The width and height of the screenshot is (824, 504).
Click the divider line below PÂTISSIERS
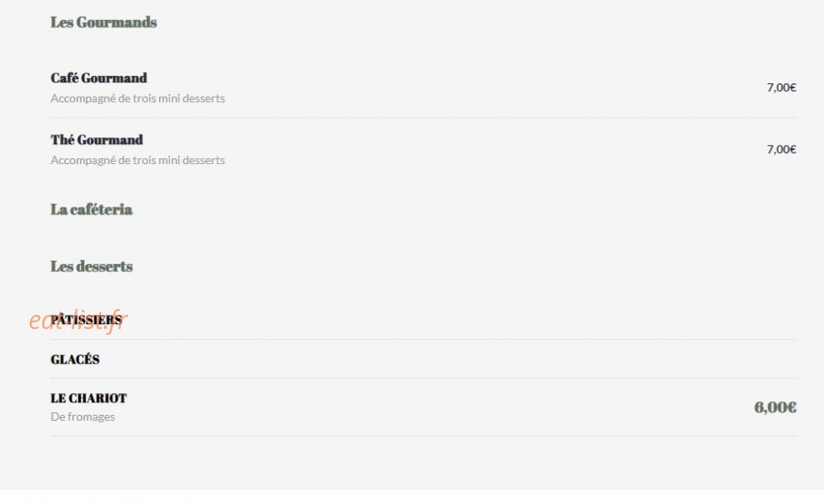(423, 340)
